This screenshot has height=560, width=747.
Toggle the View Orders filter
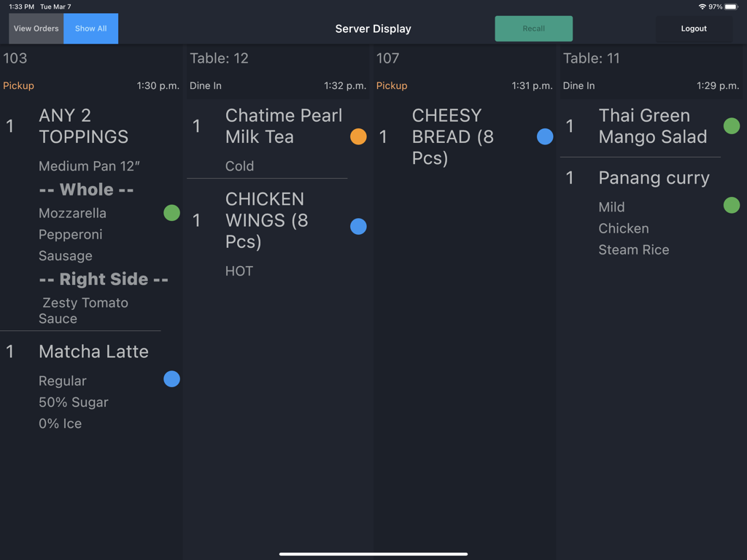tap(36, 28)
